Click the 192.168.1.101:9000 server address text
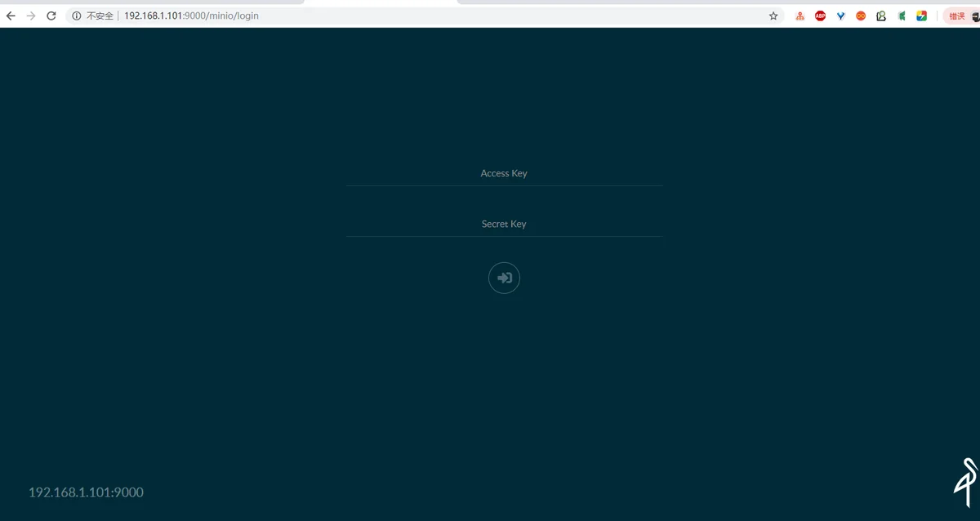Viewport: 980px width, 521px height. (86, 492)
